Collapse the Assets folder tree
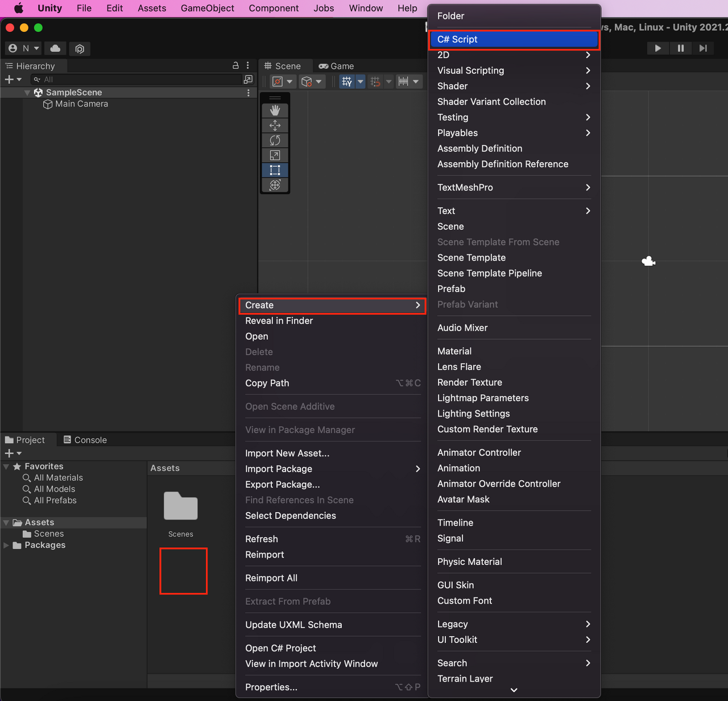 pos(6,522)
